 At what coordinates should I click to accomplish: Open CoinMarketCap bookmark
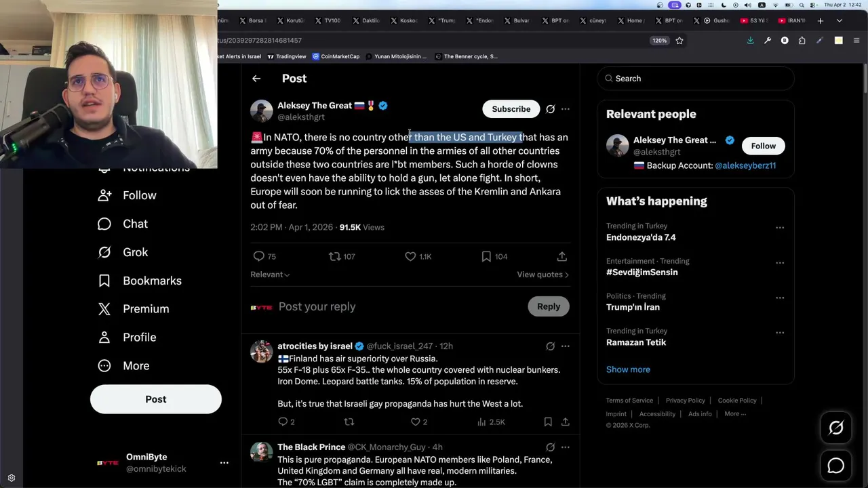pos(336,57)
